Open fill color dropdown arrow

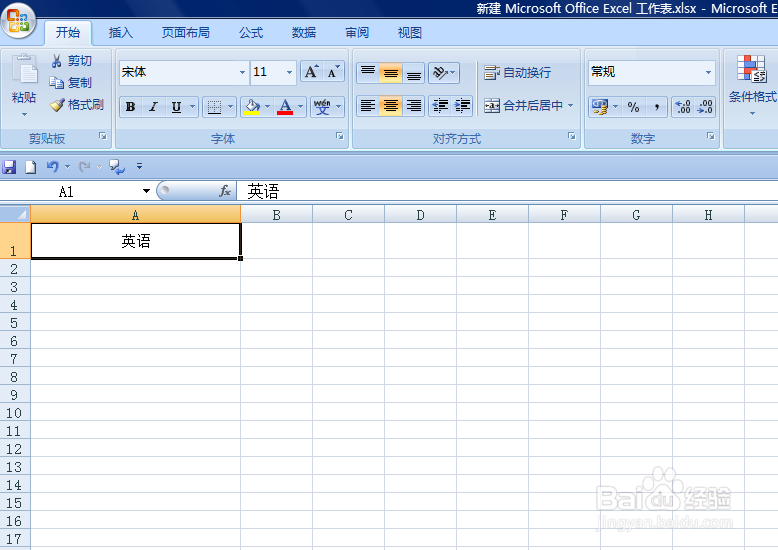point(267,107)
